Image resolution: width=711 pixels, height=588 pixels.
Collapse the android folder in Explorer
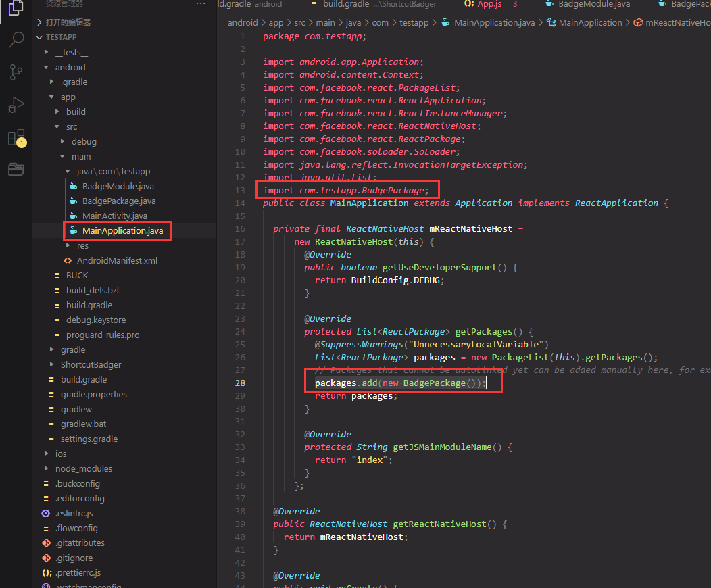click(x=47, y=67)
